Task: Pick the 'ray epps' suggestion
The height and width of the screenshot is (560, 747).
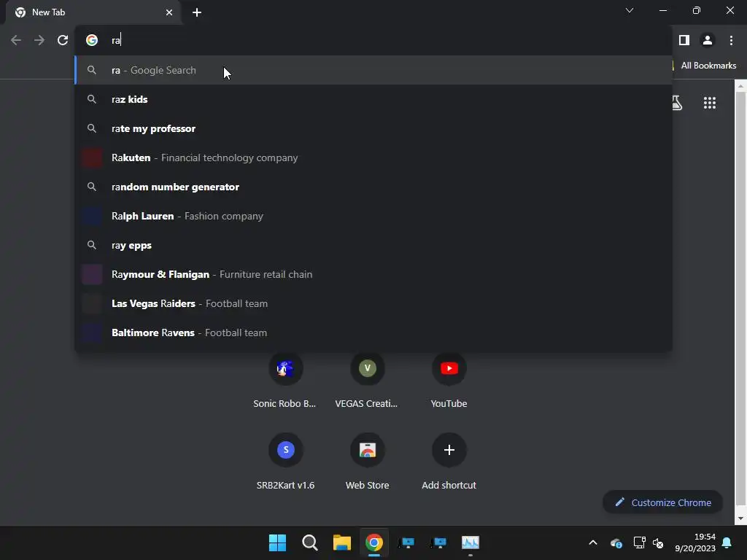Action: (373, 245)
